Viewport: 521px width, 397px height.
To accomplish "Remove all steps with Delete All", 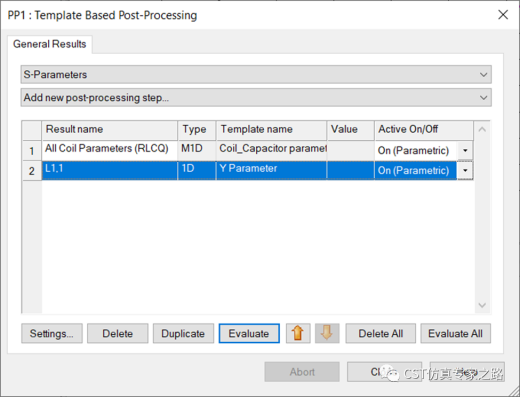I will 381,333.
